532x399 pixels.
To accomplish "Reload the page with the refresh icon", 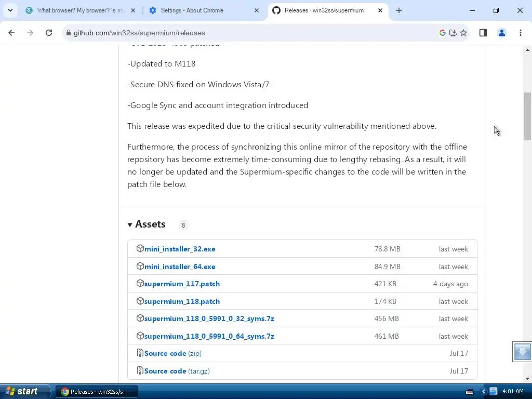I will [x=49, y=33].
